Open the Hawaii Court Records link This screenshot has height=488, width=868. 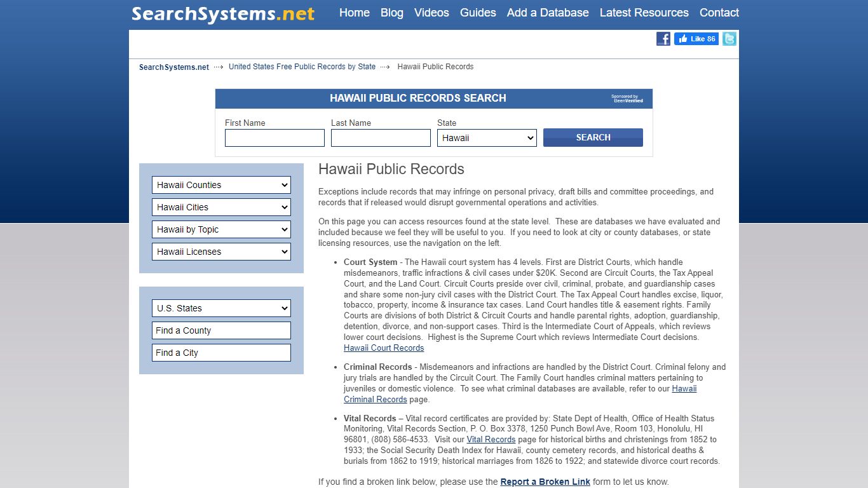(x=384, y=348)
